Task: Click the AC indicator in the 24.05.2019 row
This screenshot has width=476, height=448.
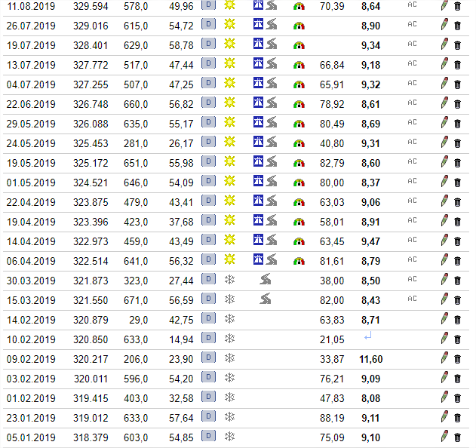Action: coord(412,143)
